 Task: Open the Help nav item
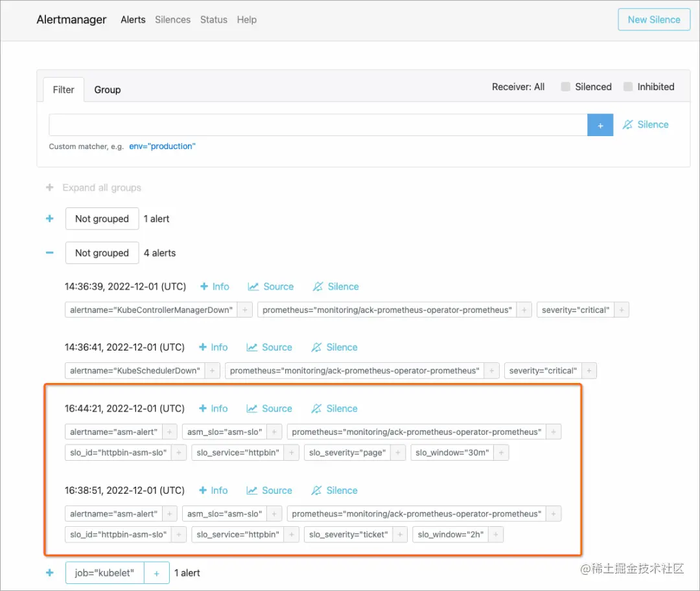[x=247, y=19]
